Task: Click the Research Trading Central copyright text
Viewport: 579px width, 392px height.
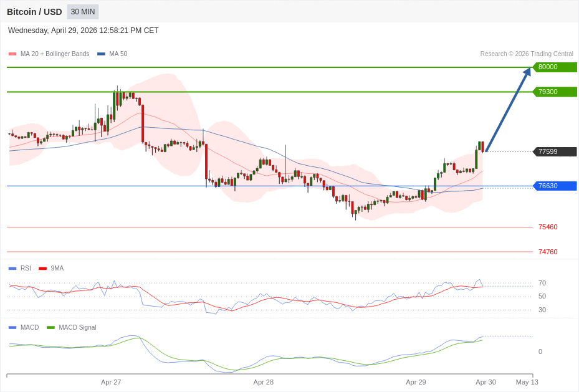Action: click(x=527, y=54)
